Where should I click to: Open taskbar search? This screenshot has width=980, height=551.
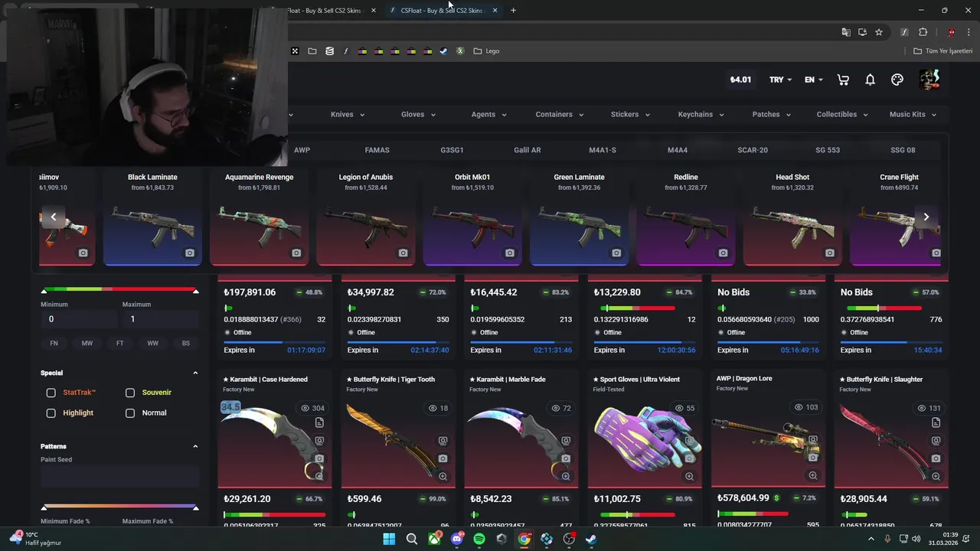tap(412, 539)
